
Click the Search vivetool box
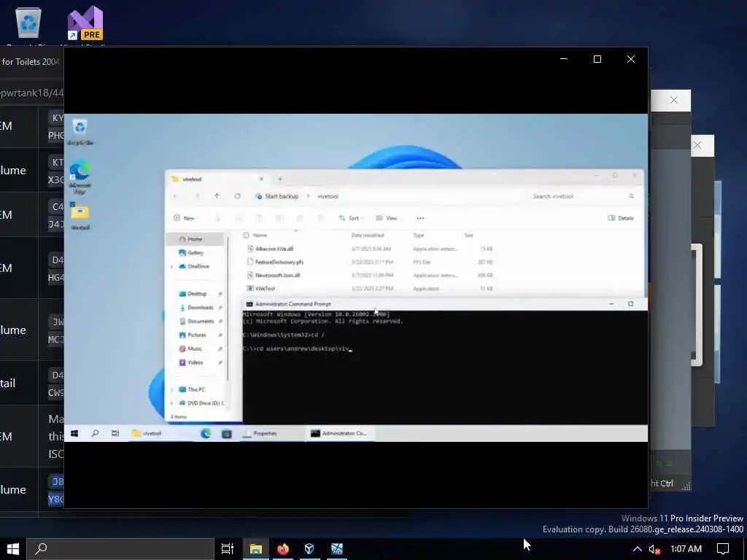click(x=582, y=196)
